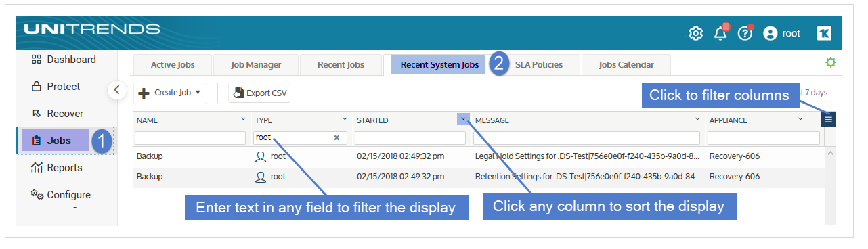Open Recover in the sidebar
The width and height of the screenshot is (868, 249).
tap(57, 114)
